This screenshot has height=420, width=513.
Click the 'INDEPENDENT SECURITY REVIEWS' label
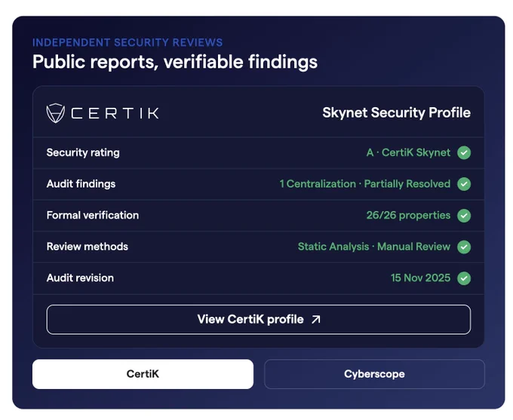(127, 42)
